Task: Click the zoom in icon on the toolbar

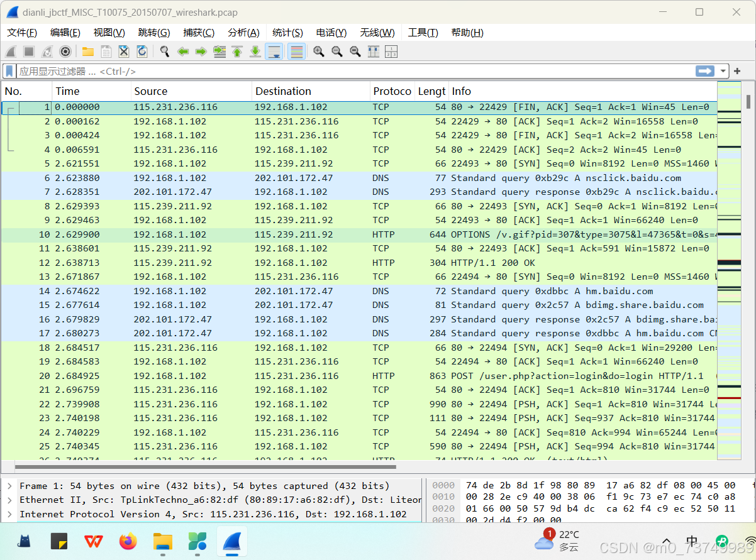Action: tap(319, 52)
